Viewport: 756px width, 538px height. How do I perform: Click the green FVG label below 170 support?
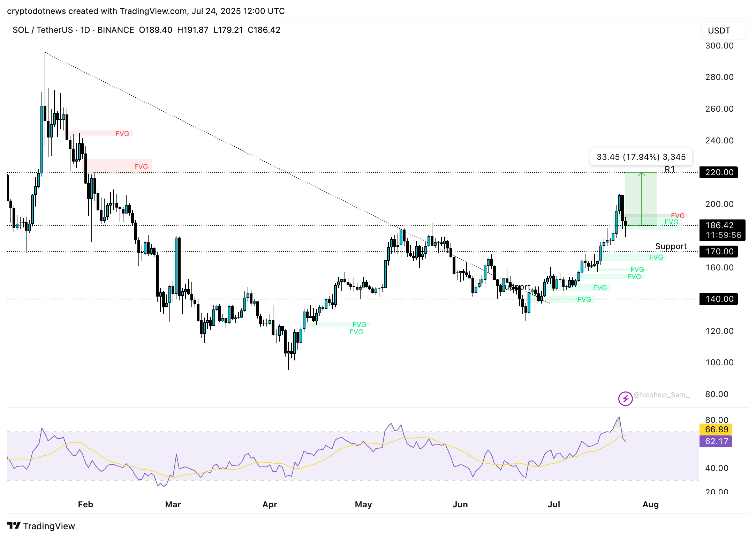[x=656, y=257]
